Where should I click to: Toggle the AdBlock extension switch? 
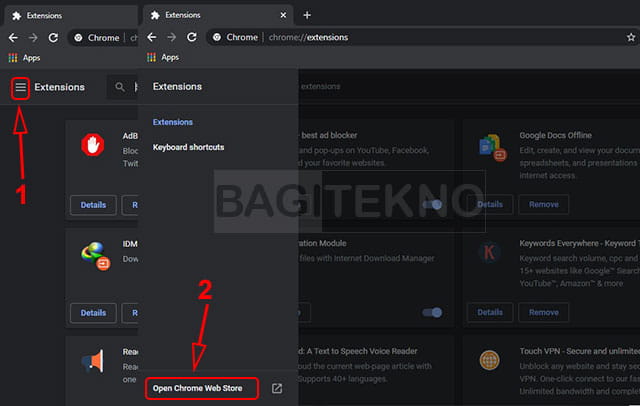point(432,204)
